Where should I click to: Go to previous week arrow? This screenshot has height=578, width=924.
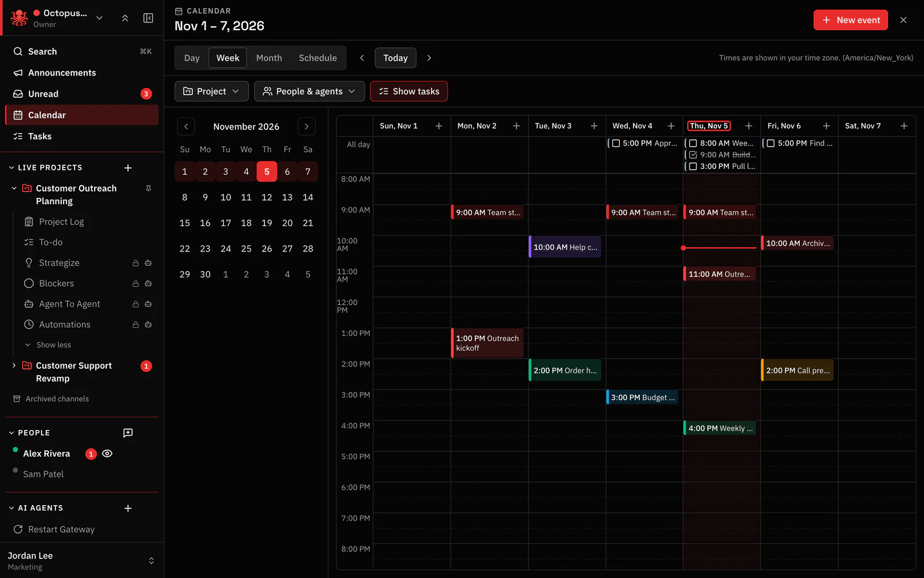(362, 58)
